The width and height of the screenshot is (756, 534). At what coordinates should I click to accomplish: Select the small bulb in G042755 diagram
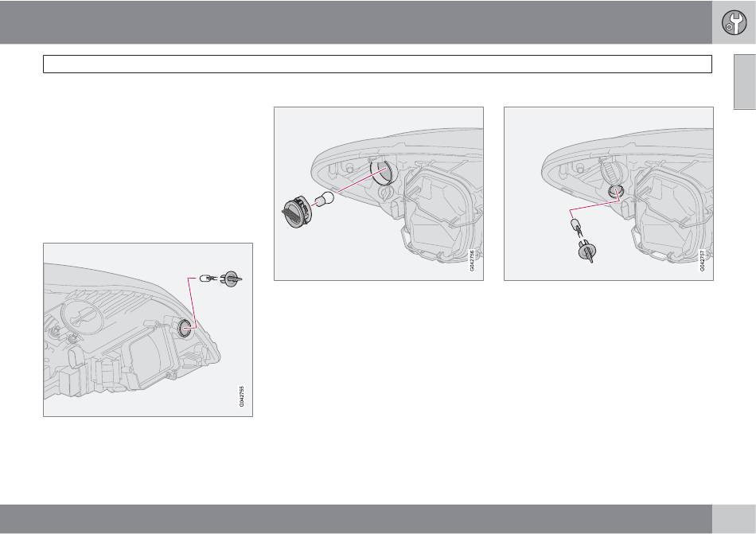(x=206, y=278)
